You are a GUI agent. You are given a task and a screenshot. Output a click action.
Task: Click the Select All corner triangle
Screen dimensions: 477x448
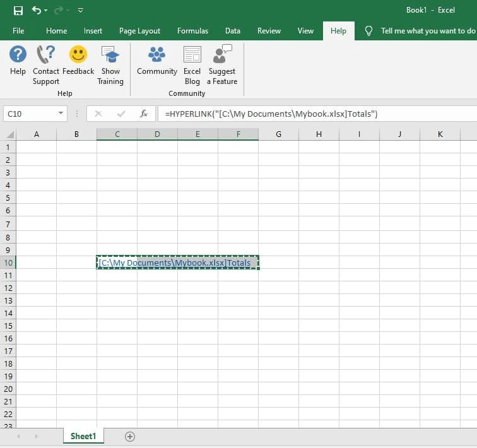tap(9, 134)
